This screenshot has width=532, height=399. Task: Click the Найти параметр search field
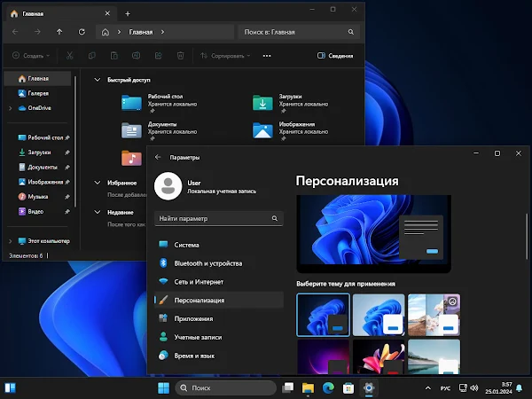pyautogui.click(x=219, y=218)
